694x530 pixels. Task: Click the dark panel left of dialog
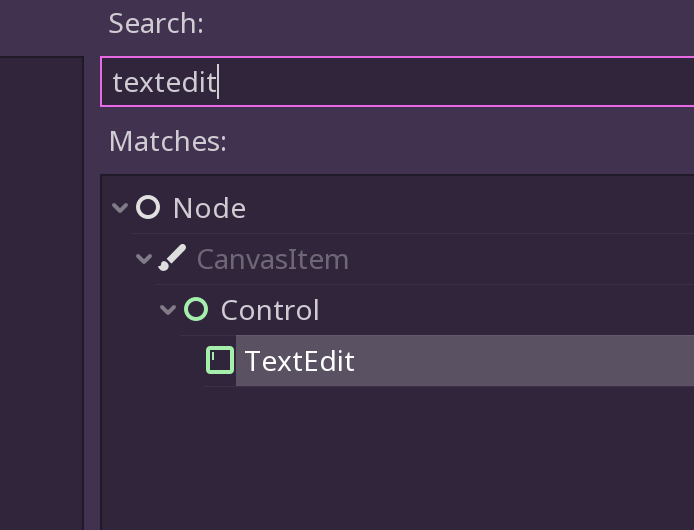tap(42, 292)
